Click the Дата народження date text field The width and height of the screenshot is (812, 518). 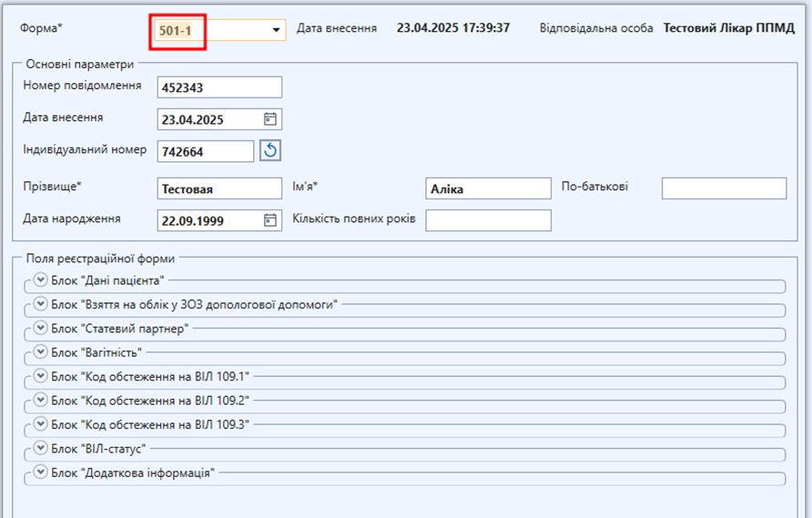(x=208, y=220)
